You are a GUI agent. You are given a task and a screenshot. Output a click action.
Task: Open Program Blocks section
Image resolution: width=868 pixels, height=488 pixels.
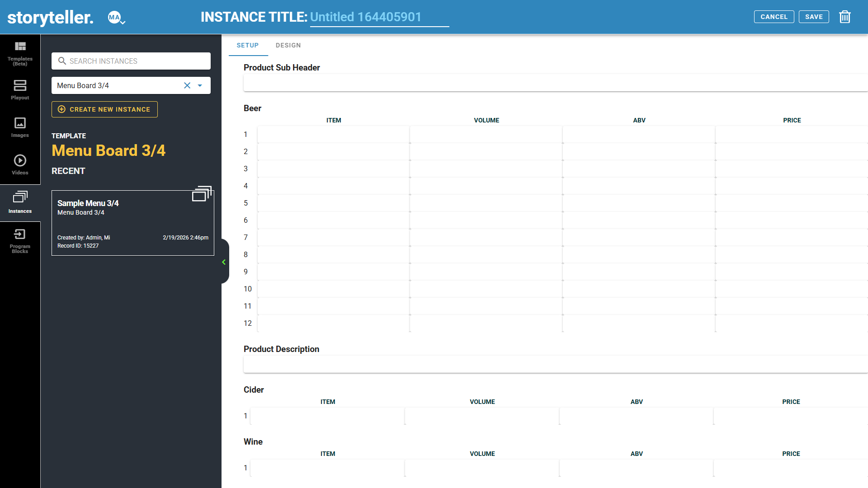pyautogui.click(x=20, y=241)
